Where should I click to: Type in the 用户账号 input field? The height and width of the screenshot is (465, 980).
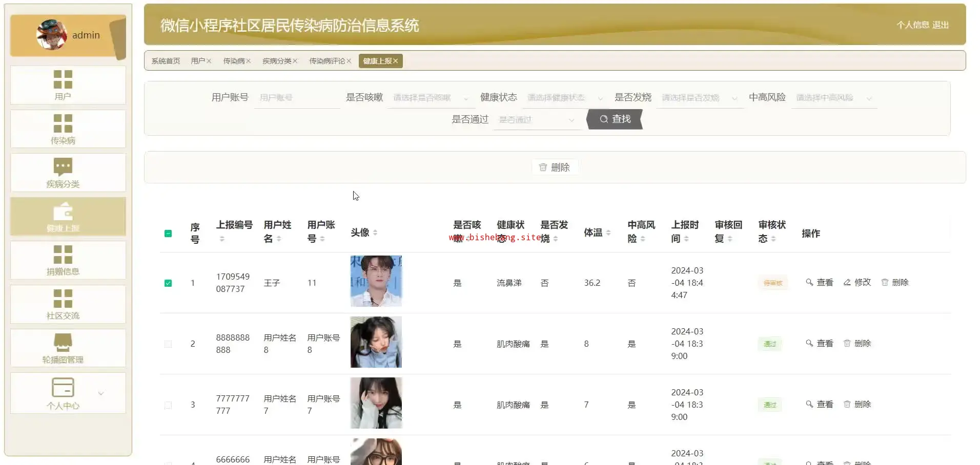(296, 98)
